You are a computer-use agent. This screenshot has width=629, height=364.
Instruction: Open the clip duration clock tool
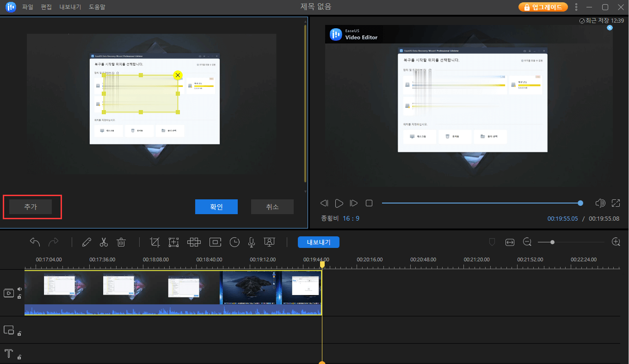click(x=234, y=242)
